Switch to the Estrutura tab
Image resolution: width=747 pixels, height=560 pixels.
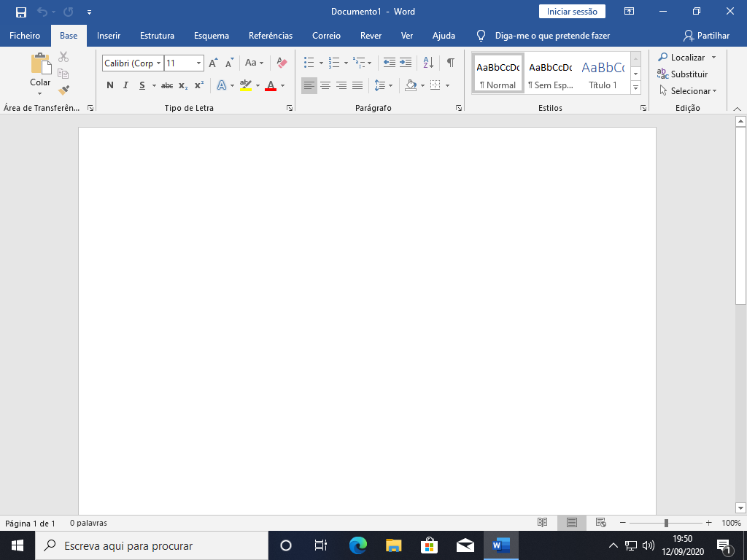[158, 36]
